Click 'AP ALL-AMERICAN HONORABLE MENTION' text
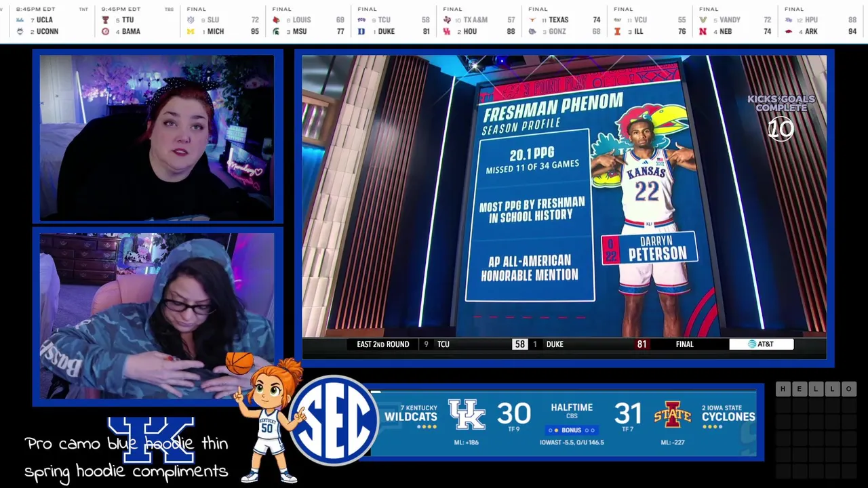This screenshot has width=868, height=488. coord(530,268)
